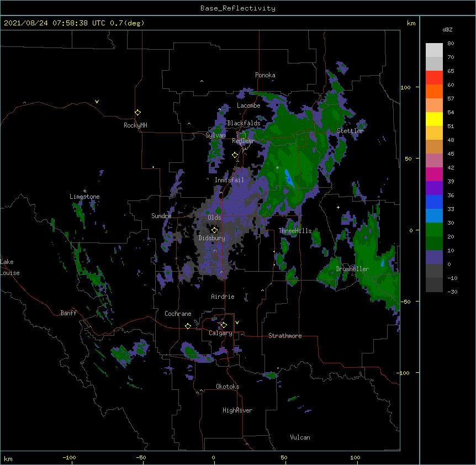Click the RedDeer city label
The width and height of the screenshot is (476, 465).
pos(243,141)
